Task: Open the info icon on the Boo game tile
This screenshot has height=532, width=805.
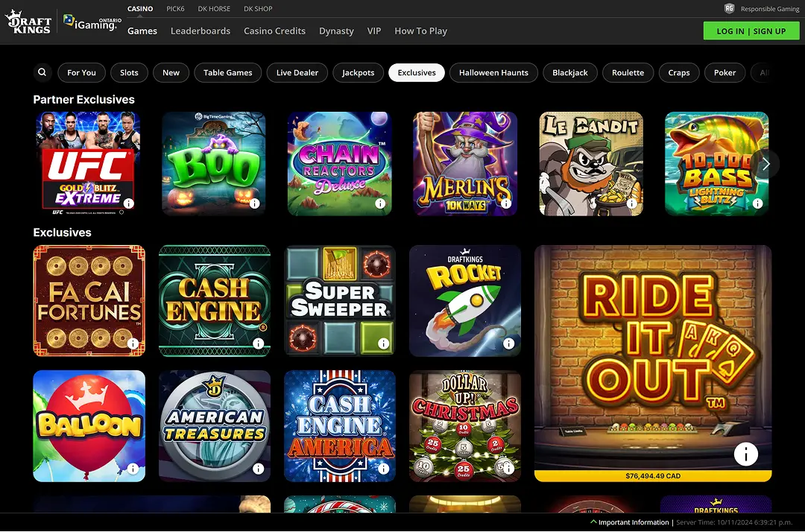Action: (255, 203)
